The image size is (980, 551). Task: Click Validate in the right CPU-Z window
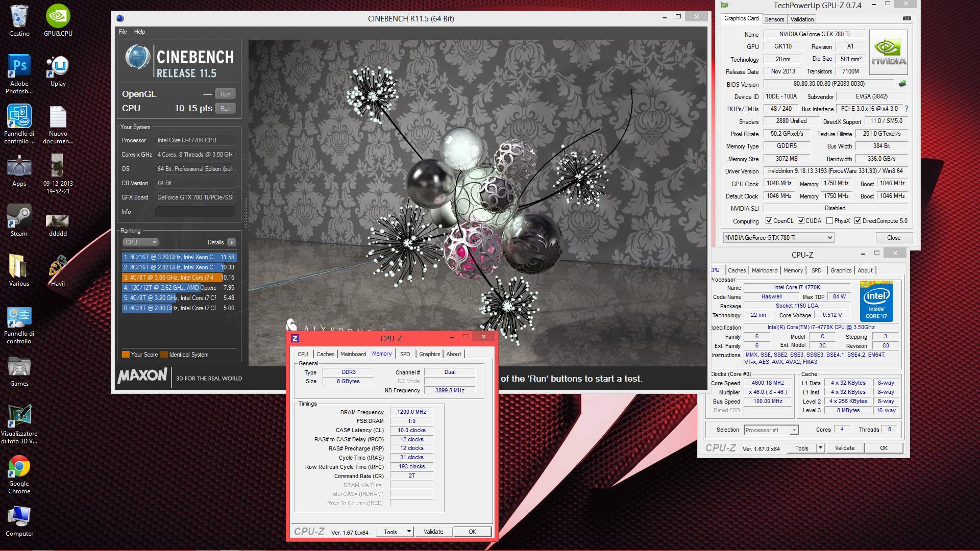(845, 448)
